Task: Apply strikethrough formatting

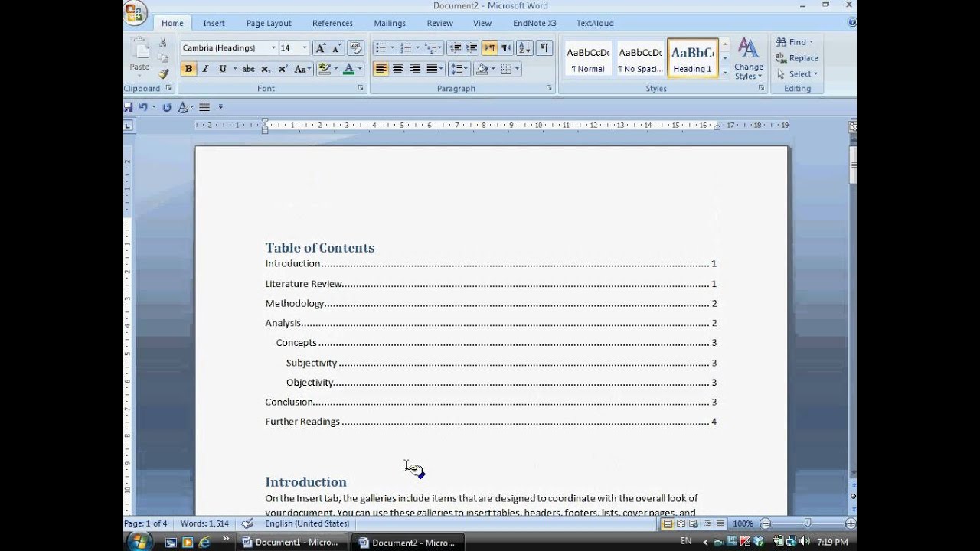Action: point(248,69)
